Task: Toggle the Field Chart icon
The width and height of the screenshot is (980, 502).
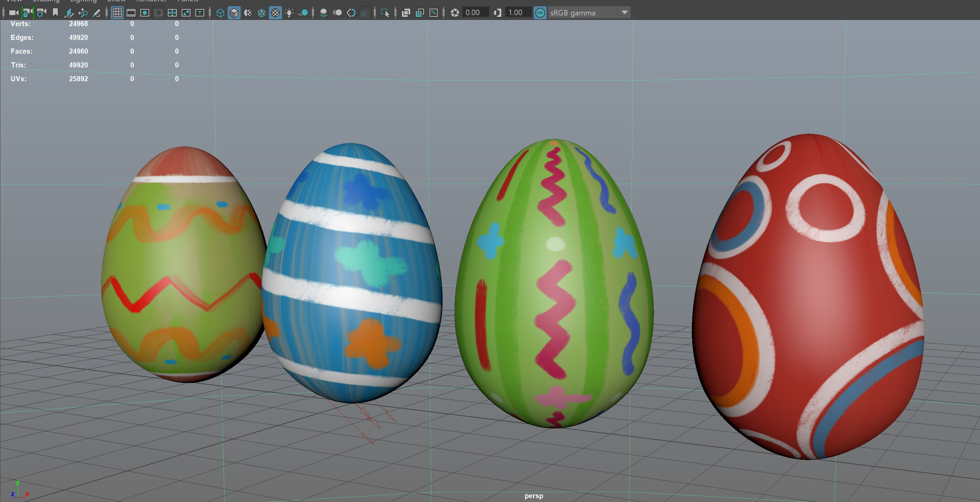Action: click(x=172, y=13)
